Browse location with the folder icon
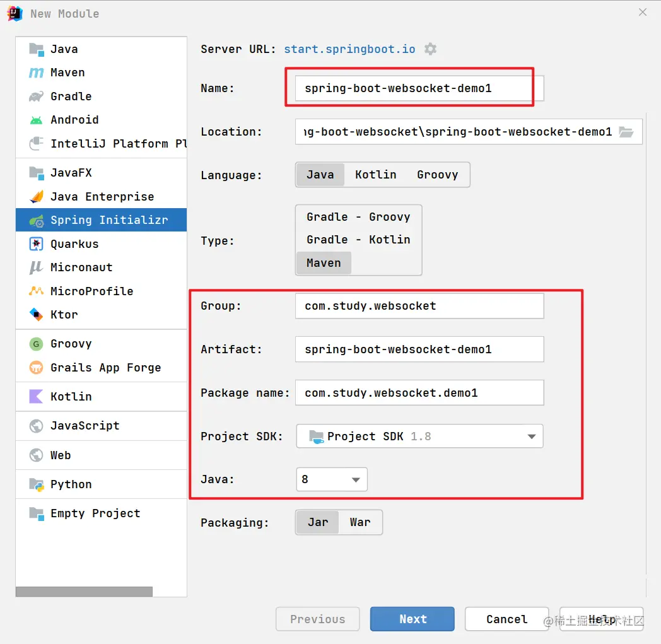 click(x=626, y=132)
